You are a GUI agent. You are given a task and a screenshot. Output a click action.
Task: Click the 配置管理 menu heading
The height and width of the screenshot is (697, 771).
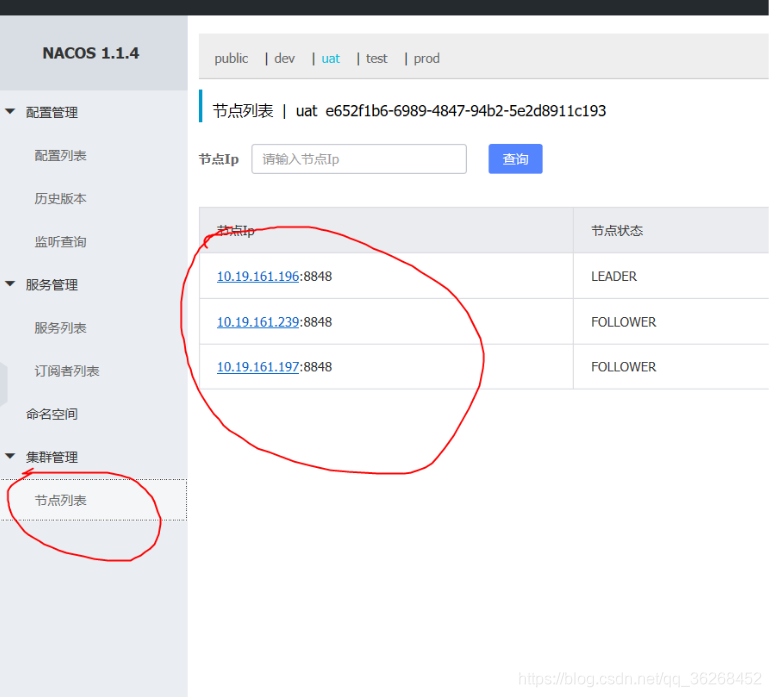click(x=52, y=113)
